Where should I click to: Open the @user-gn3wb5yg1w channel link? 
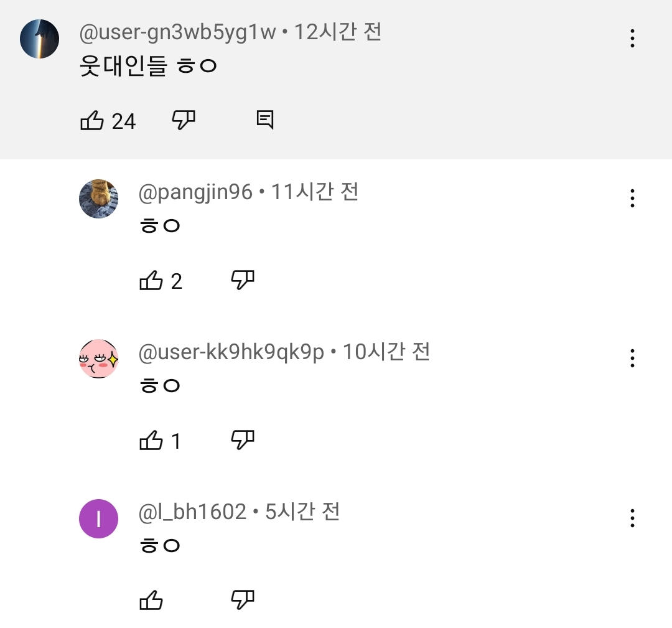tap(177, 32)
